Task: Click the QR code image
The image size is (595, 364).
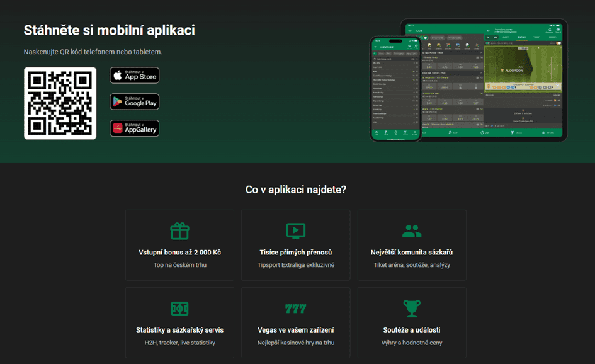Action: 60,103
